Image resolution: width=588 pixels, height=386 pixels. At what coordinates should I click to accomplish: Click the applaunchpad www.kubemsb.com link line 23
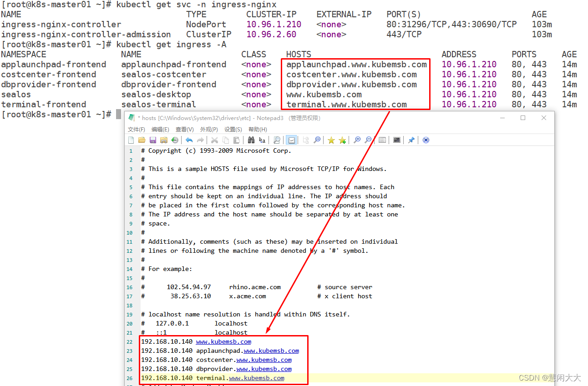click(271, 351)
